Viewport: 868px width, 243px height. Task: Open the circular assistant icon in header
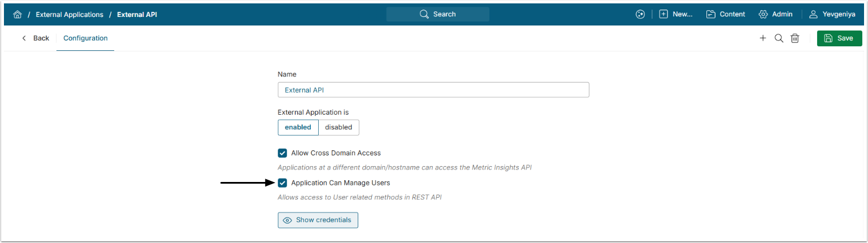coord(640,14)
